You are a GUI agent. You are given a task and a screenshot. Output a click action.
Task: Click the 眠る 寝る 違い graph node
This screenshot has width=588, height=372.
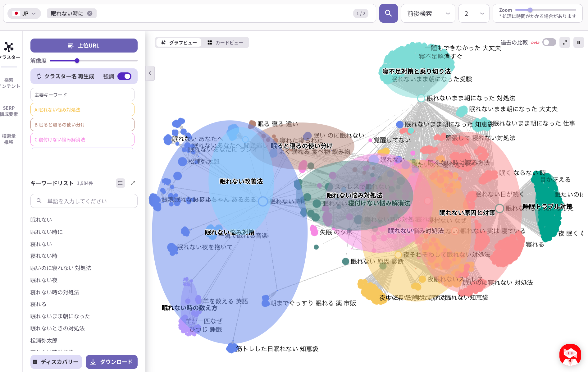click(252, 124)
